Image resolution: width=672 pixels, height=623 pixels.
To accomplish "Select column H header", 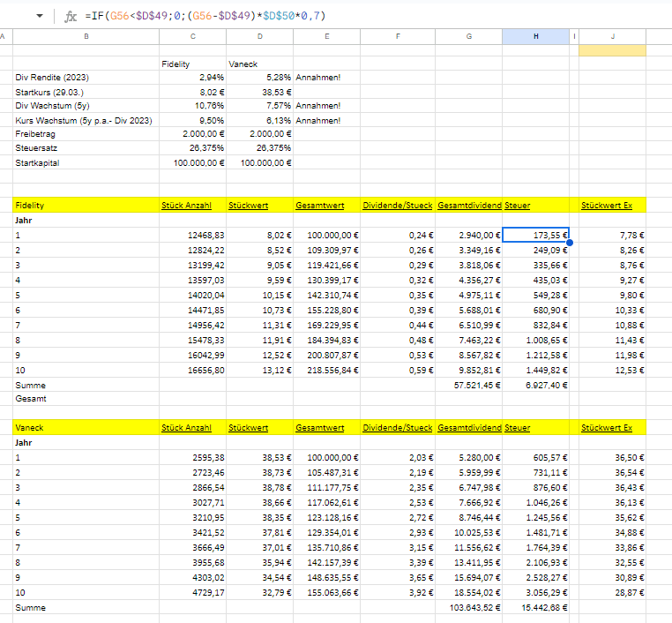I will (x=536, y=36).
